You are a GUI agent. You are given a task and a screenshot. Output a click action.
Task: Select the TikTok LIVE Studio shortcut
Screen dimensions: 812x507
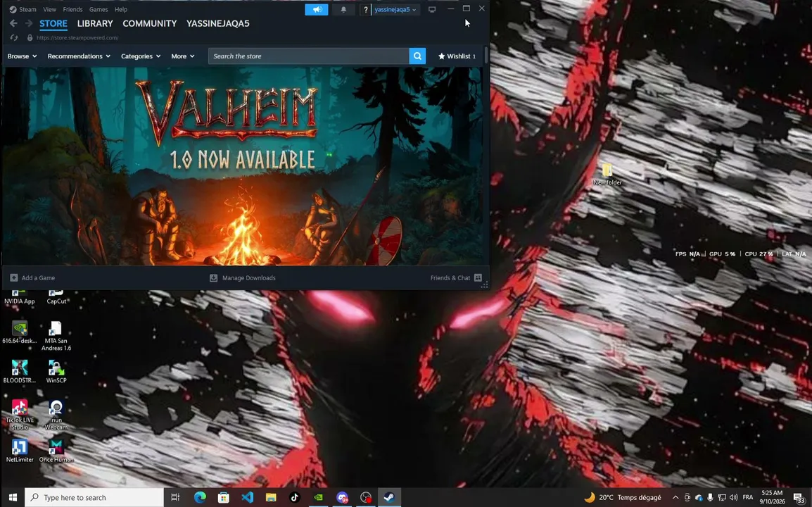pos(20,415)
